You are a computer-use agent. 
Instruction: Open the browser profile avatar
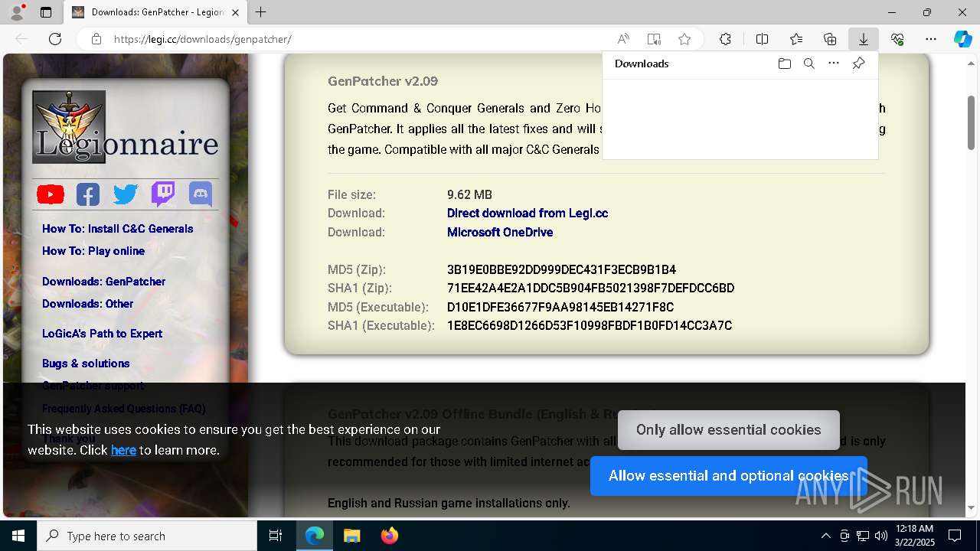click(17, 12)
